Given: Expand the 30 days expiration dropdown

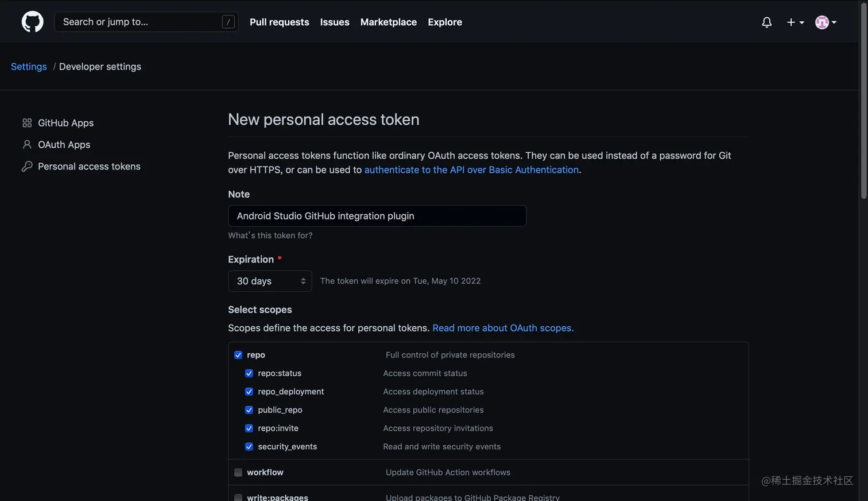Looking at the screenshot, I should (270, 281).
